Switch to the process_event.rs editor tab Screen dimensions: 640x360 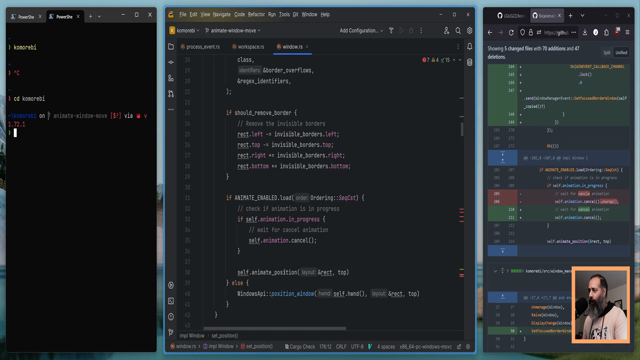pos(200,47)
